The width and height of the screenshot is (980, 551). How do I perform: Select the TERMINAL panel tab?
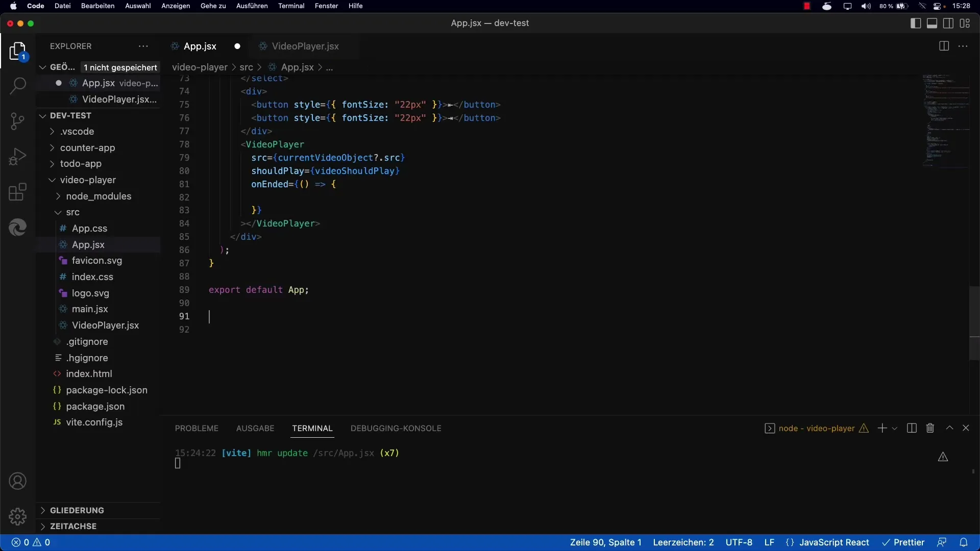tap(312, 428)
